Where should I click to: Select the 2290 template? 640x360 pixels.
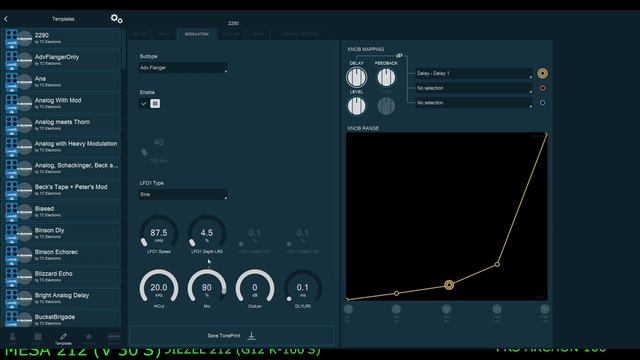click(x=62, y=38)
